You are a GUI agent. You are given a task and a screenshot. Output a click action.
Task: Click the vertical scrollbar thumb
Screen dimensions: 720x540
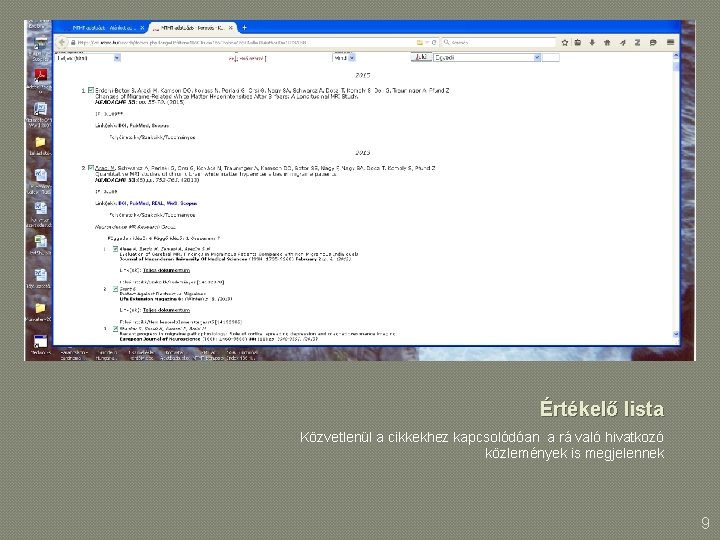tap(675, 66)
